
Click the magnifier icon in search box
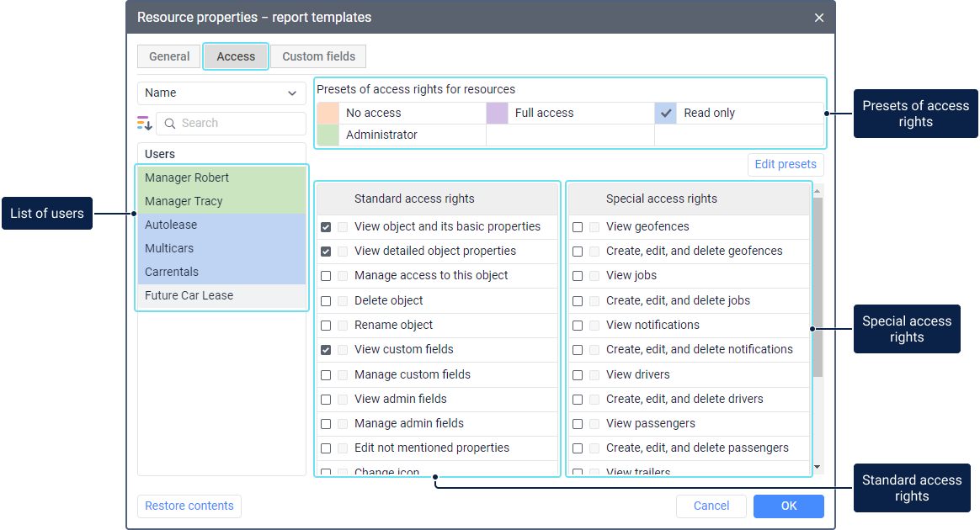click(x=170, y=124)
